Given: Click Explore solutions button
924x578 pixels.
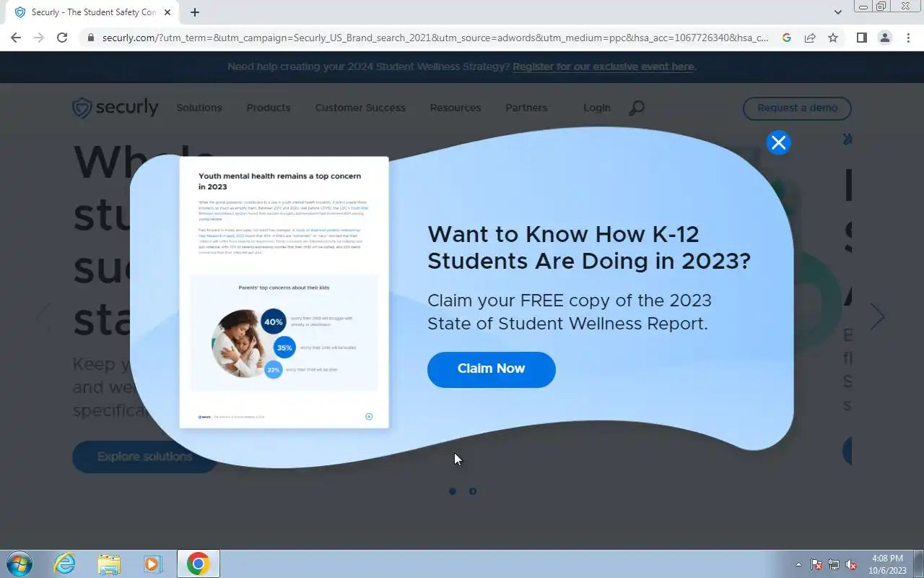Looking at the screenshot, I should 144,457.
